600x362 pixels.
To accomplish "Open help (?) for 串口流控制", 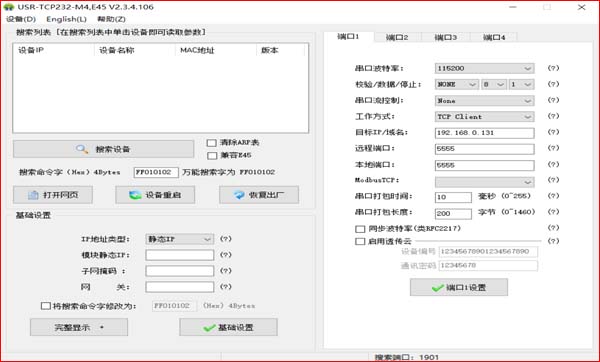I will tap(553, 100).
